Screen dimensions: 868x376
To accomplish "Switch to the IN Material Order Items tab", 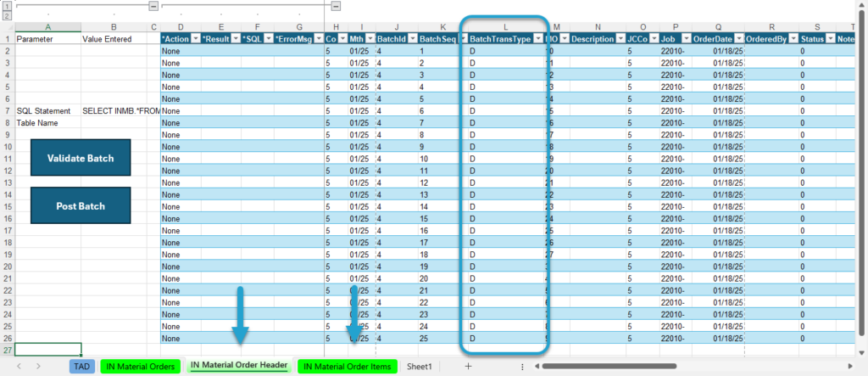I will point(347,366).
